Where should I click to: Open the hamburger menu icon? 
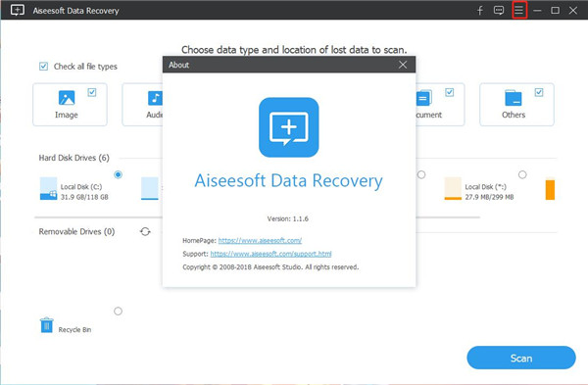(x=519, y=10)
